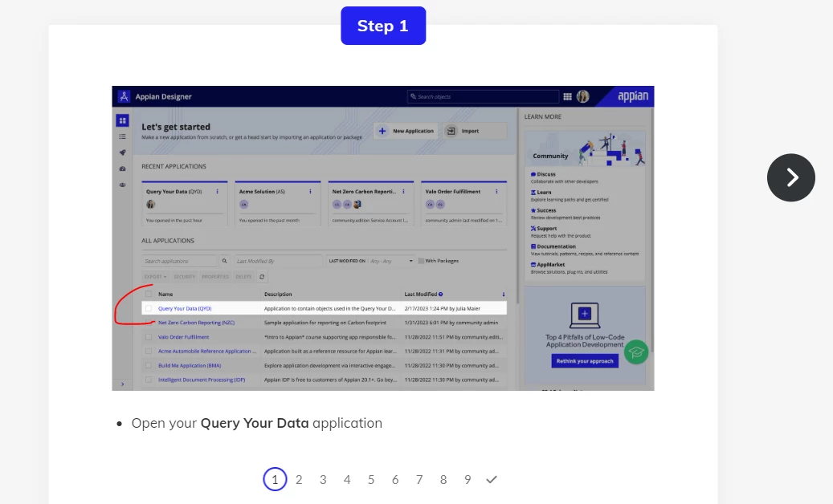Click the Properties button in toolbar
833x504 pixels.
(215, 276)
